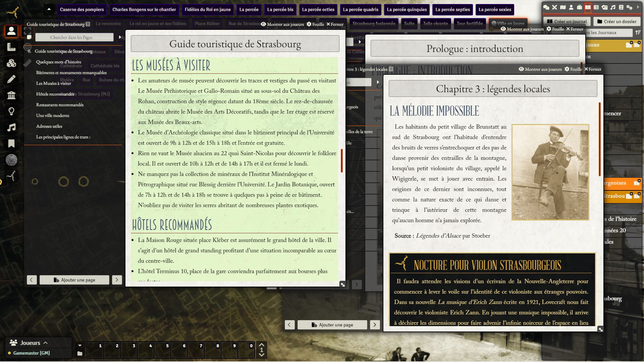This screenshot has width=644, height=362.
Task: Open the Card Stacks sidebar tab
Action: click(604, 7)
